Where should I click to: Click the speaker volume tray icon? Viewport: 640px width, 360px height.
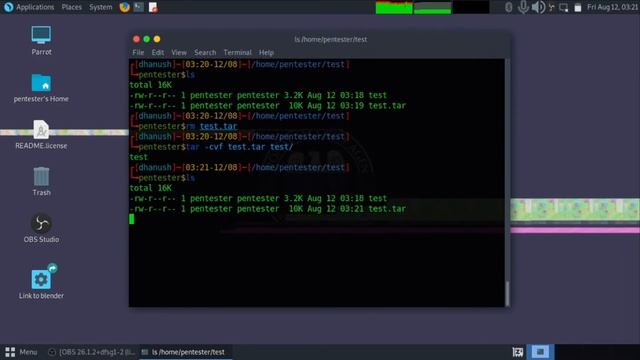tap(538, 7)
